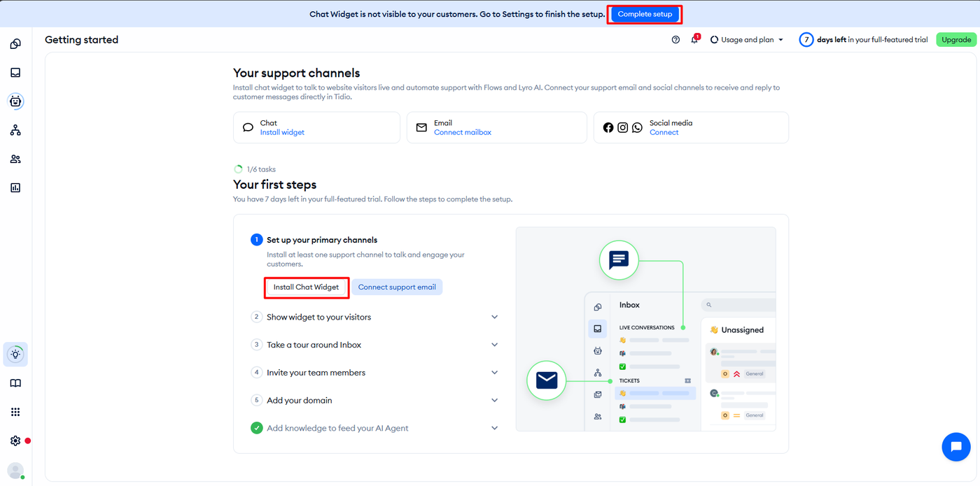Click the 1/6 tasks progress indicator
The width and height of the screenshot is (980, 486).
click(255, 169)
